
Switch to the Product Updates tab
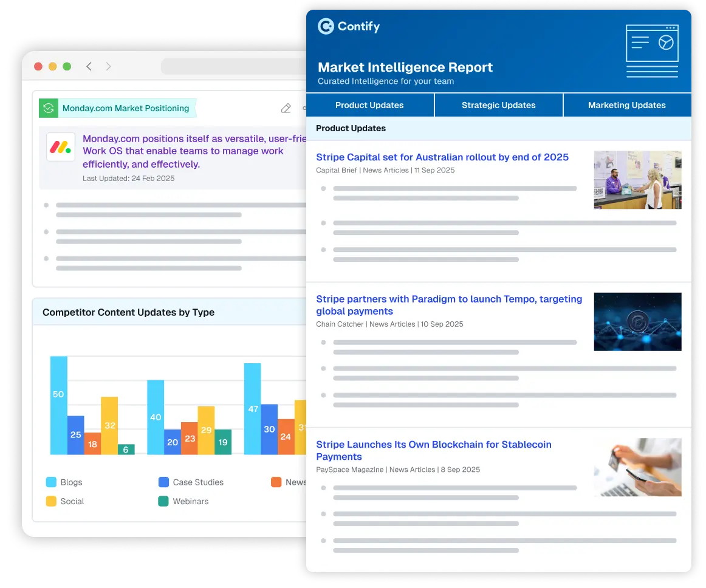tap(369, 105)
